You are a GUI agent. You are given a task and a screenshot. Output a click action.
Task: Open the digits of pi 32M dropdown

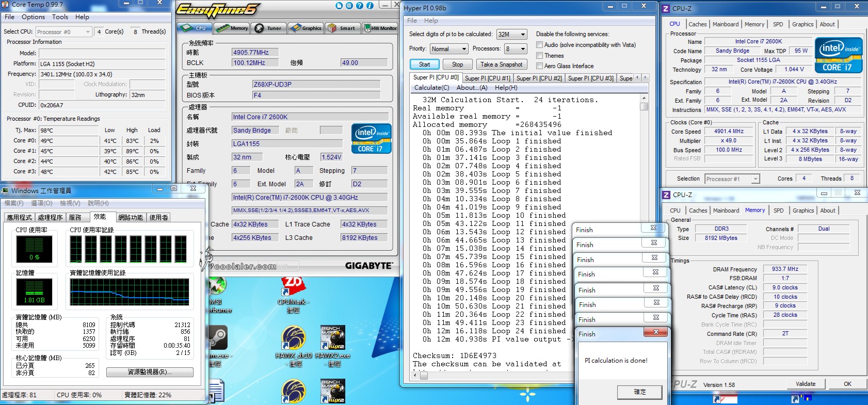point(512,34)
